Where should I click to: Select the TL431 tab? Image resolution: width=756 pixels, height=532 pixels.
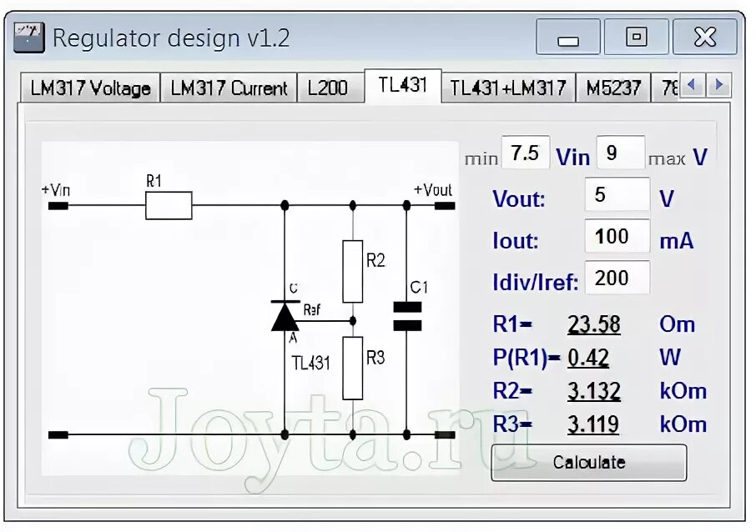pyautogui.click(x=402, y=86)
